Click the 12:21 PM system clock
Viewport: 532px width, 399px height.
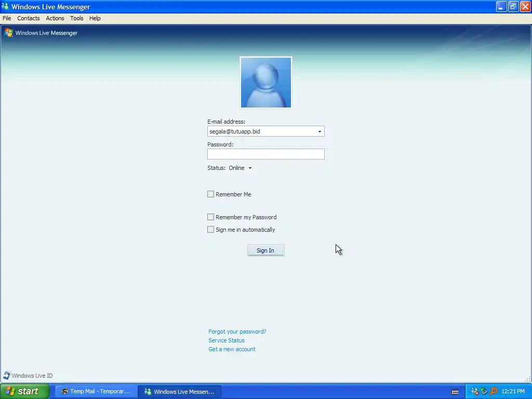click(x=513, y=391)
